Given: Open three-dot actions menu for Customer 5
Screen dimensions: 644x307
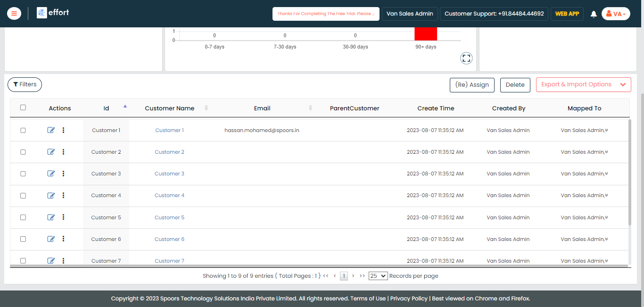Looking at the screenshot, I should pos(63,217).
